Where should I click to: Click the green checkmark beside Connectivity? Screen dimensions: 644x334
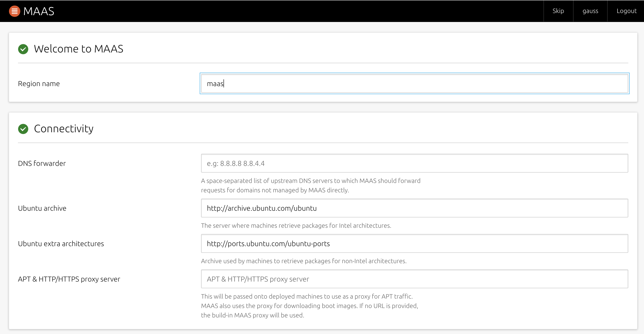[23, 129]
